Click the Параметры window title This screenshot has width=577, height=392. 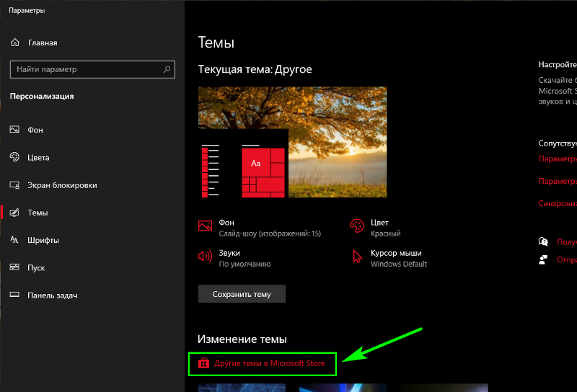tap(27, 11)
